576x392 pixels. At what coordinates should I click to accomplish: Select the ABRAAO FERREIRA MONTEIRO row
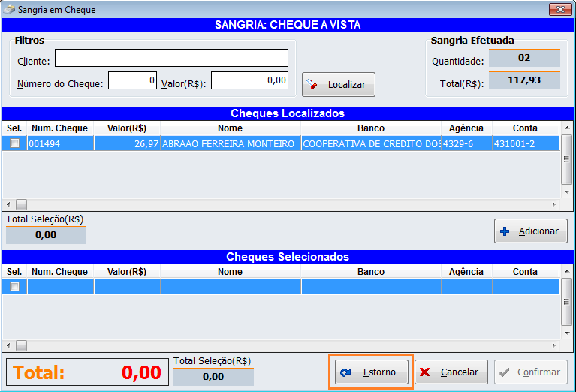(228, 143)
